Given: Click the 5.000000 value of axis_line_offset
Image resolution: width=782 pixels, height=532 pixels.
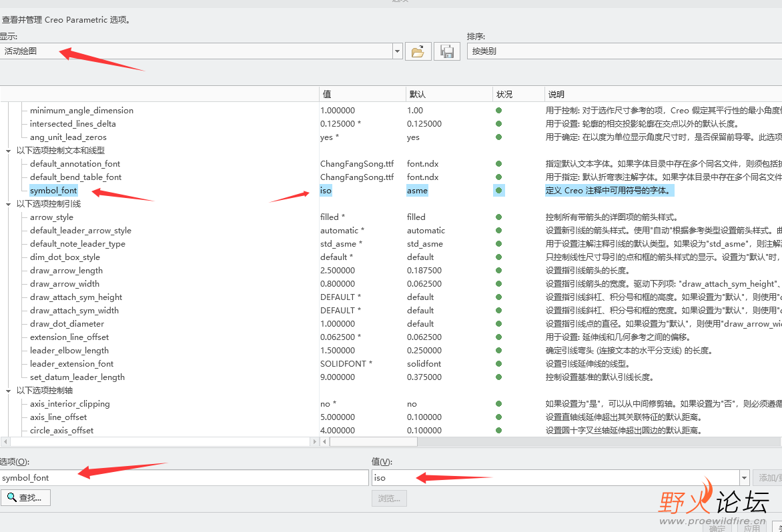Looking at the screenshot, I should [x=338, y=417].
